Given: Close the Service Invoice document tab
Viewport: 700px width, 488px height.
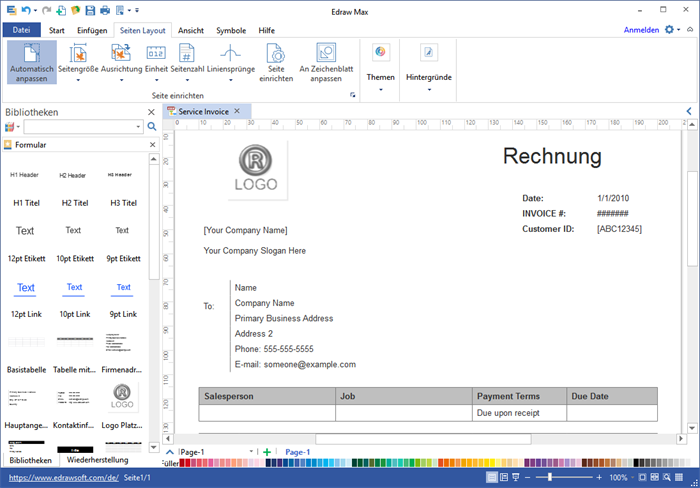Looking at the screenshot, I should [237, 111].
